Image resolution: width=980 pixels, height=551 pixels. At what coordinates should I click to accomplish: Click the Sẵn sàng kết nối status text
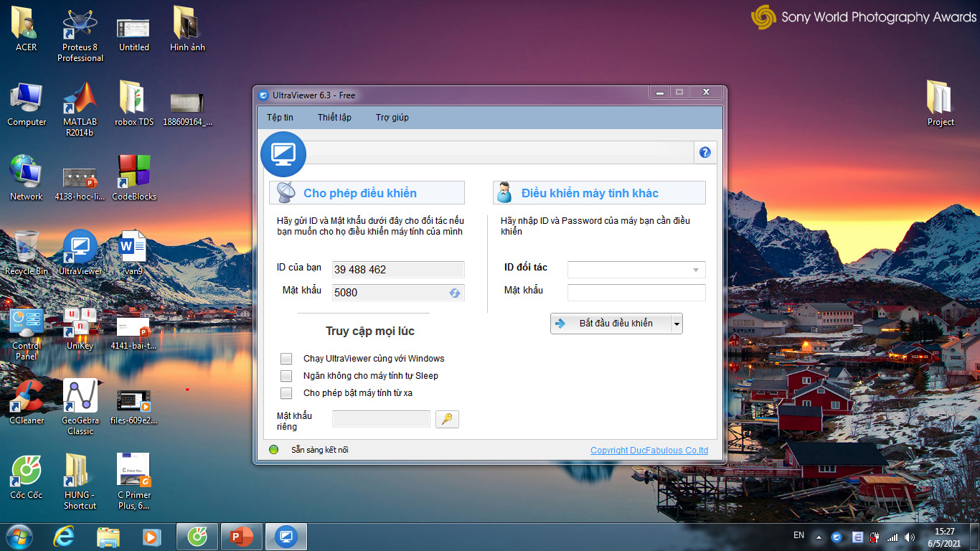pos(320,450)
